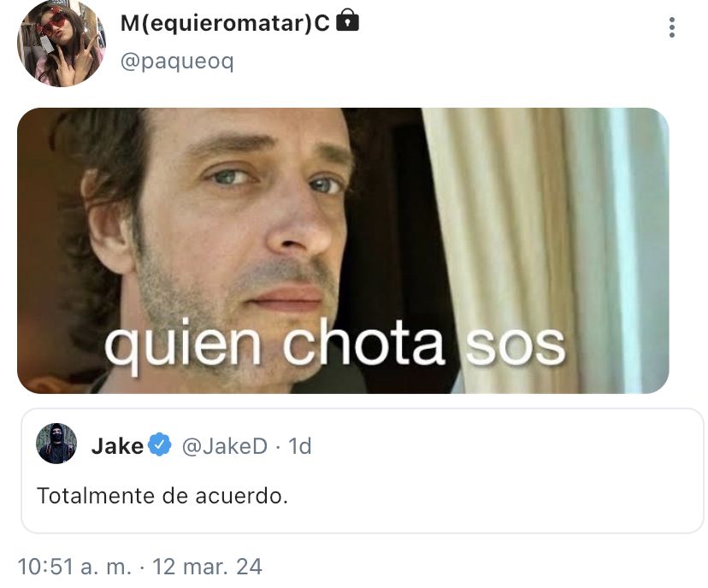Open the Jake display name in quoted tweet
Viewport: 708px width, 588px height.
(x=117, y=446)
